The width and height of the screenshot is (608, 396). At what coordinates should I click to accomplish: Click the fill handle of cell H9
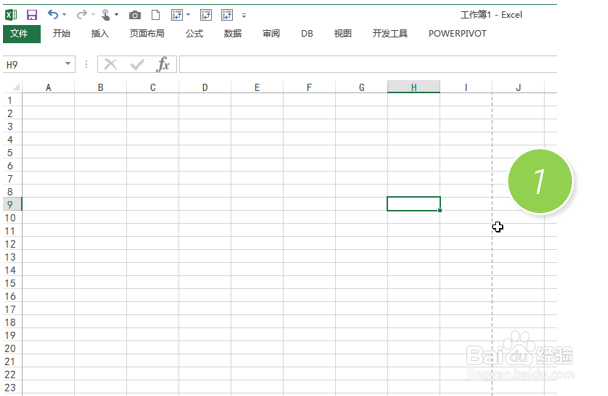tap(440, 210)
